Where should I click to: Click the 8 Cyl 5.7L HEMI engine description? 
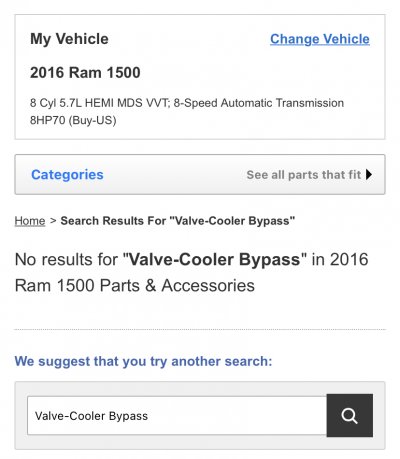point(187,103)
